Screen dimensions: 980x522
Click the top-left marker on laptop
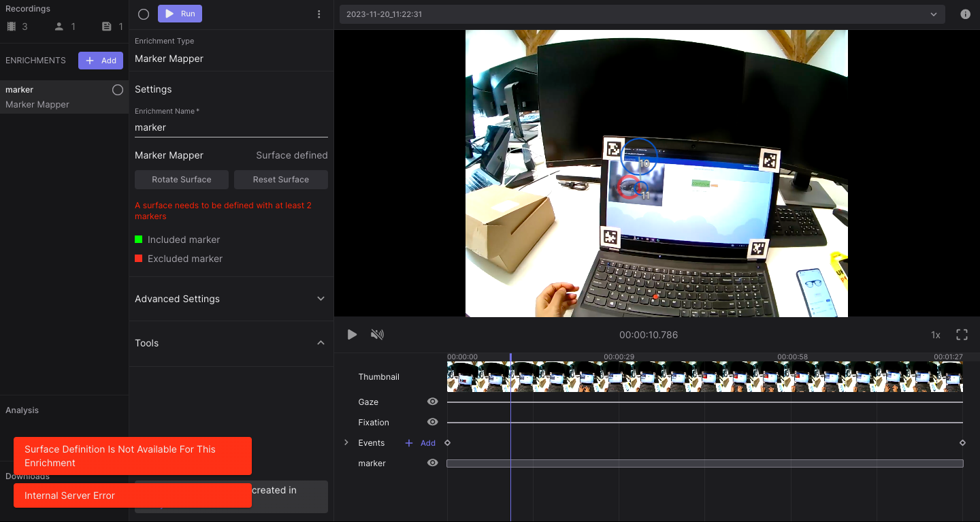[x=615, y=148]
